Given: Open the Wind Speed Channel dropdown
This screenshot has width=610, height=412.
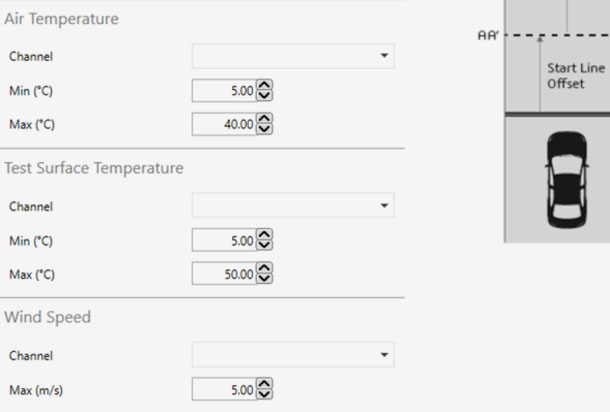Looking at the screenshot, I should [x=293, y=355].
